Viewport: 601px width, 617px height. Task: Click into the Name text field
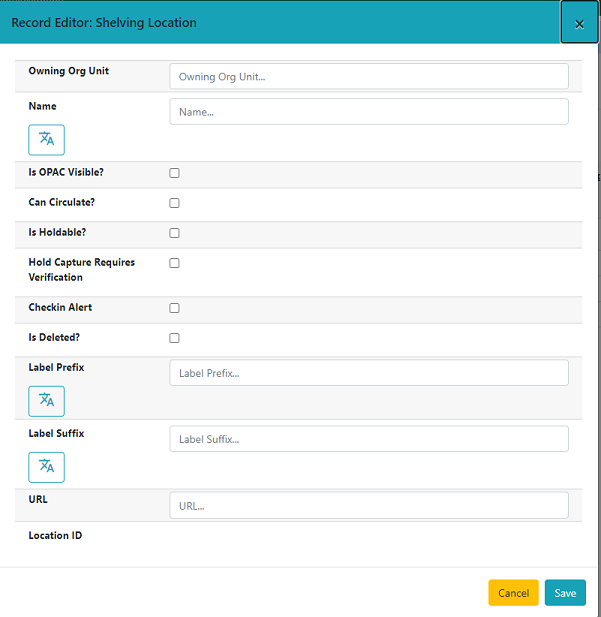[x=368, y=112]
